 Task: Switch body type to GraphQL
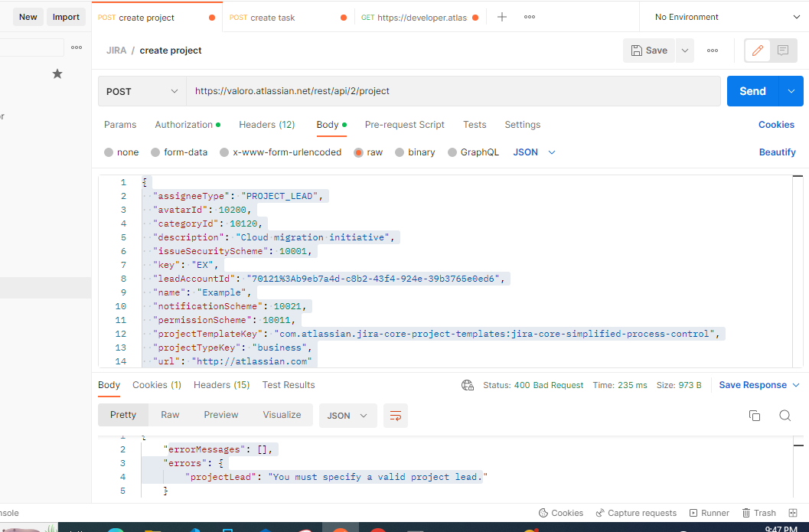pyautogui.click(x=473, y=152)
